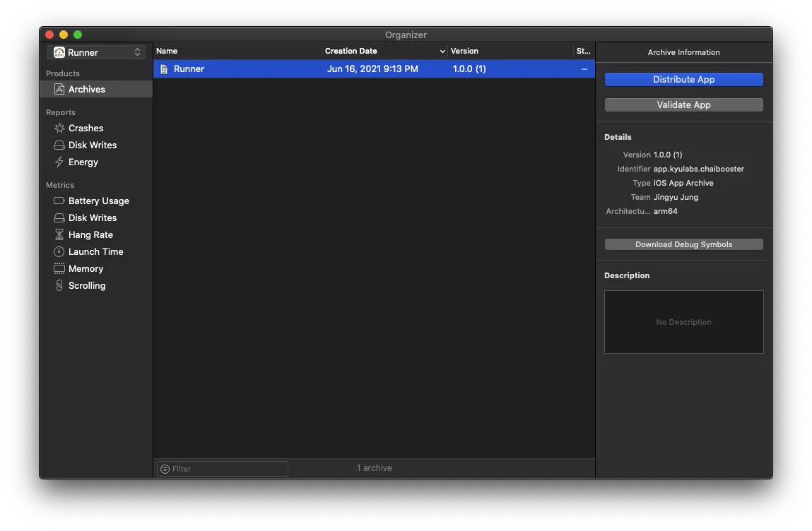This screenshot has width=812, height=531.
Task: Click the Runner app icon in selector
Action: coord(59,52)
